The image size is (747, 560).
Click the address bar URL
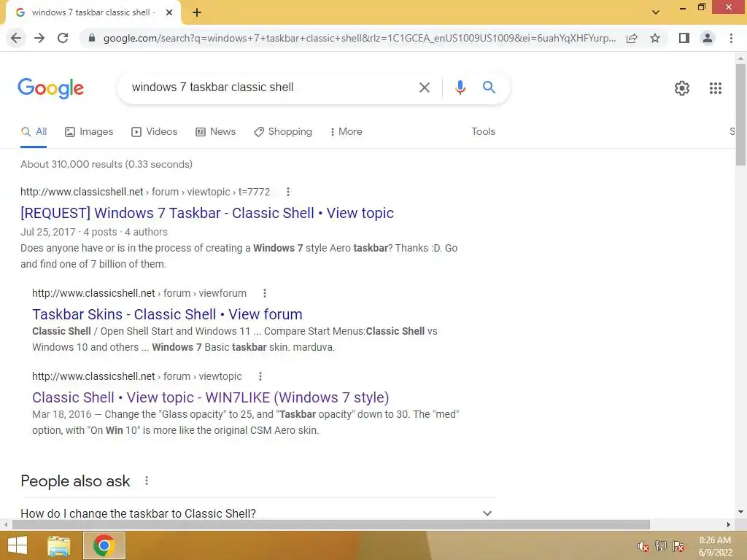[x=359, y=38]
